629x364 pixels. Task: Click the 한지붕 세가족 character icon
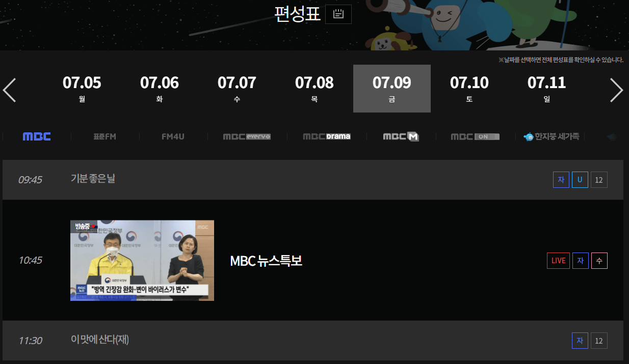(552, 136)
